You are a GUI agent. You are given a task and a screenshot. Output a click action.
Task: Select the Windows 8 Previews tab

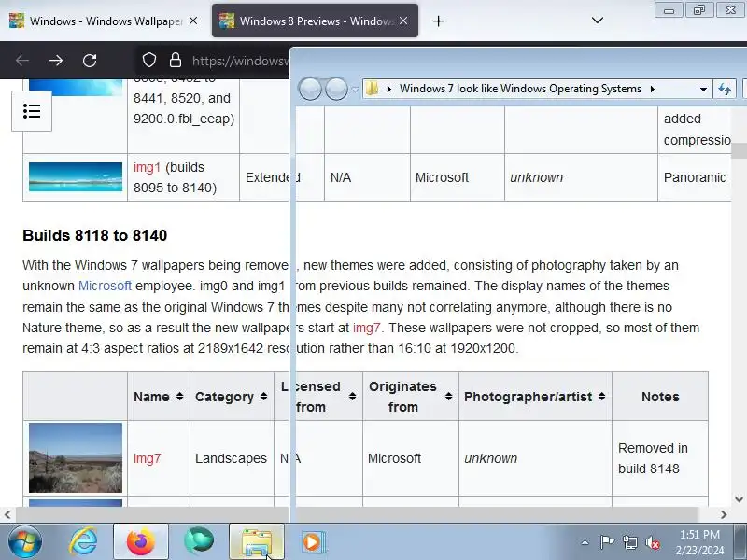click(x=315, y=21)
